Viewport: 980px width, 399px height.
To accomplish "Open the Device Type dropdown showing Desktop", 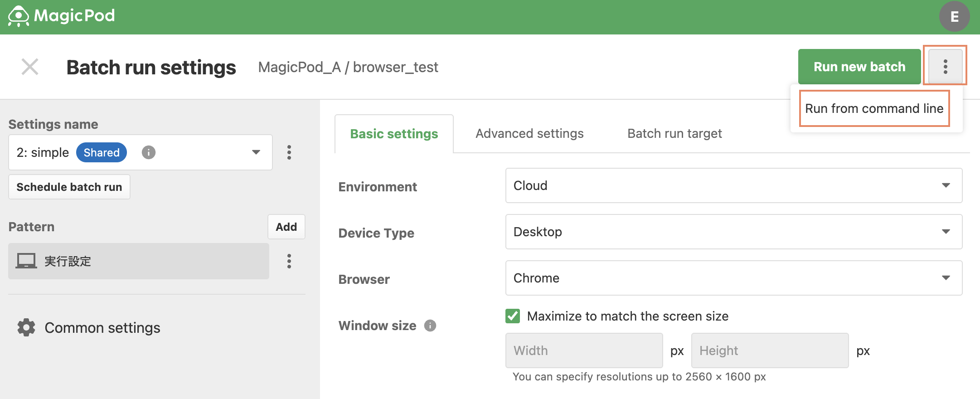I will click(734, 232).
